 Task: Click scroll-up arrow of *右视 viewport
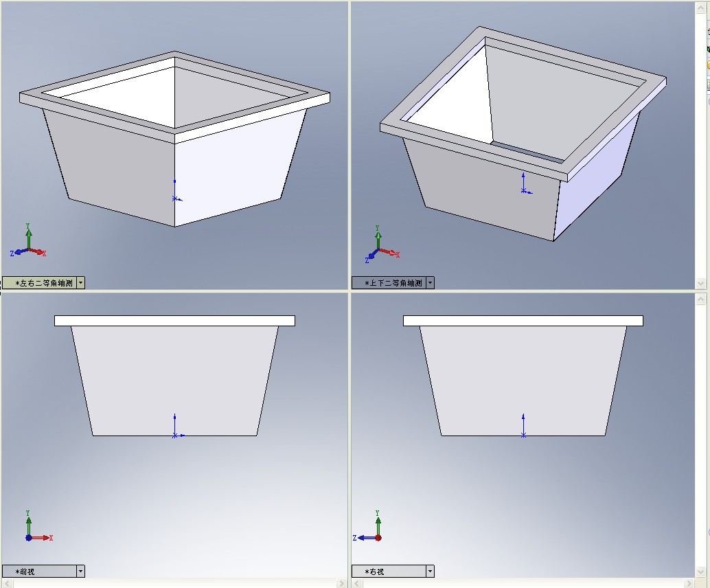tap(700, 299)
